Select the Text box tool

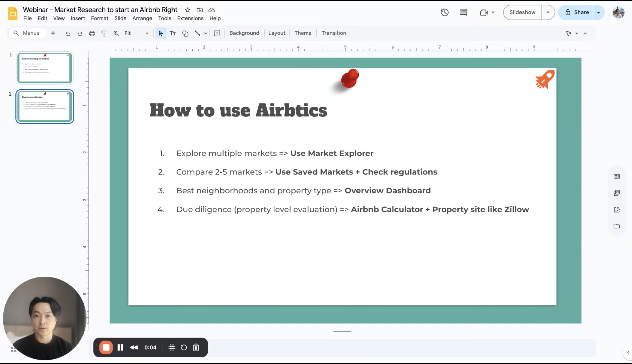(x=172, y=33)
